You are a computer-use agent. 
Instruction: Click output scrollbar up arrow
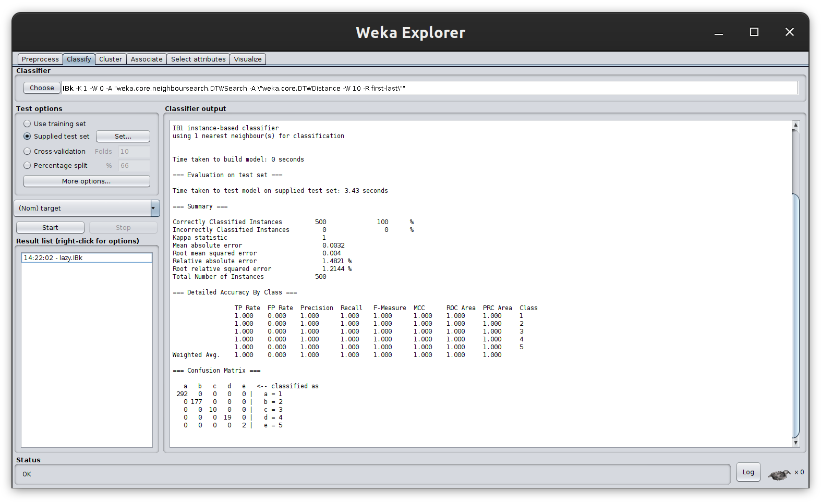(x=795, y=125)
